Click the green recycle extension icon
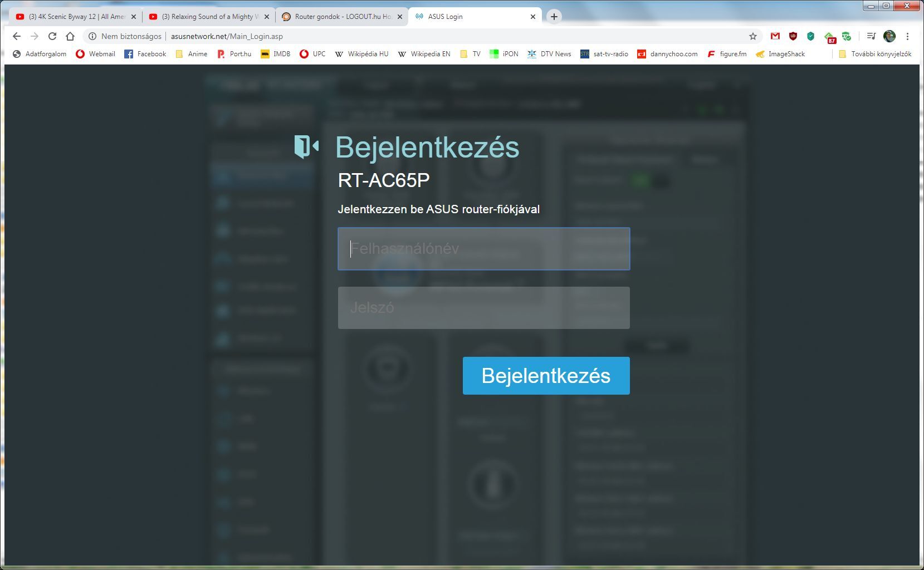 pyautogui.click(x=847, y=36)
